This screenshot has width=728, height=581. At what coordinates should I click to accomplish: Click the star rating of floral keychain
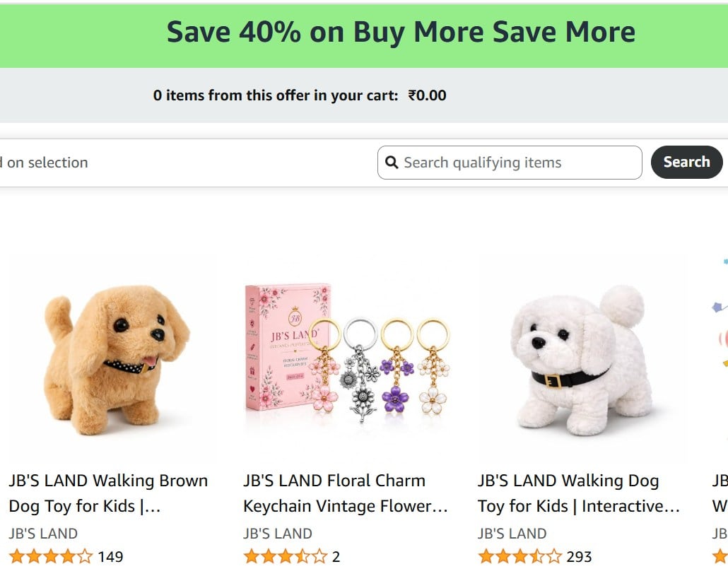[x=285, y=556]
